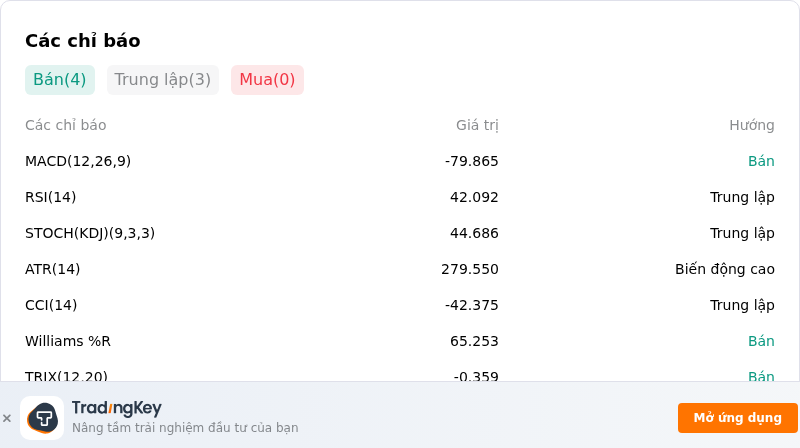Click the TradingKey brand name text

[117, 408]
